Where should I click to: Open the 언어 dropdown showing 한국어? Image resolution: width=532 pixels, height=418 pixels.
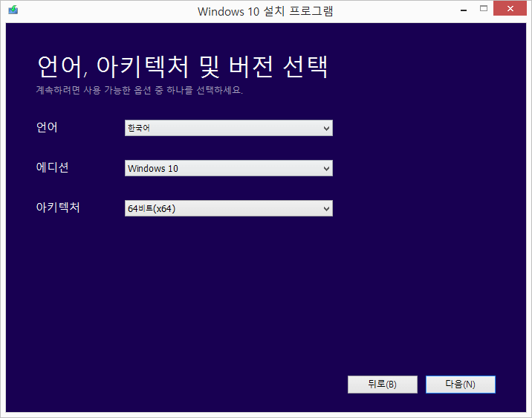click(229, 128)
